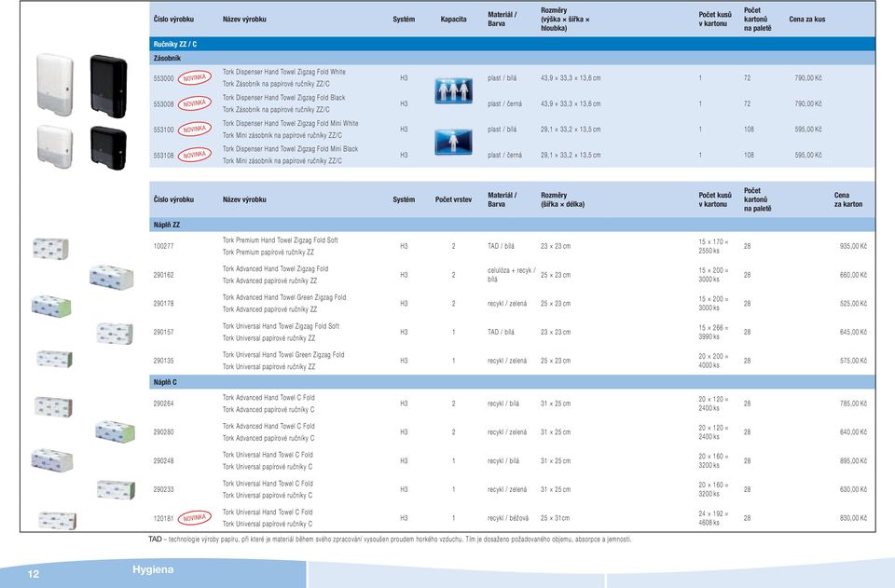This screenshot has width=895, height=588.
Task: Click the 'recykl / béžová' material cell
Action: pyautogui.click(x=507, y=518)
